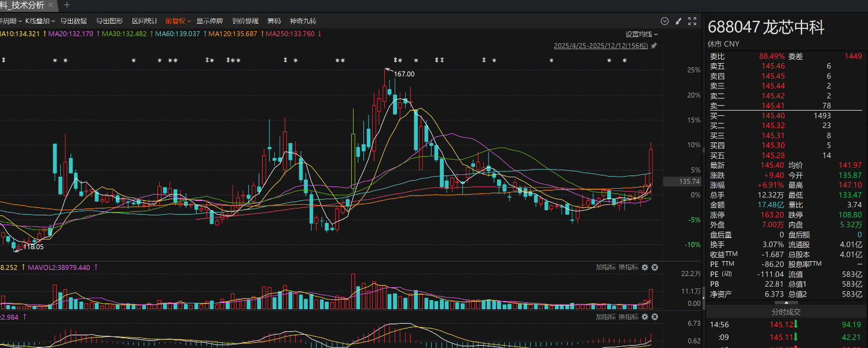Toggle 显示停牌 display option
Image resolution: width=868 pixels, height=348 pixels.
coord(209,21)
